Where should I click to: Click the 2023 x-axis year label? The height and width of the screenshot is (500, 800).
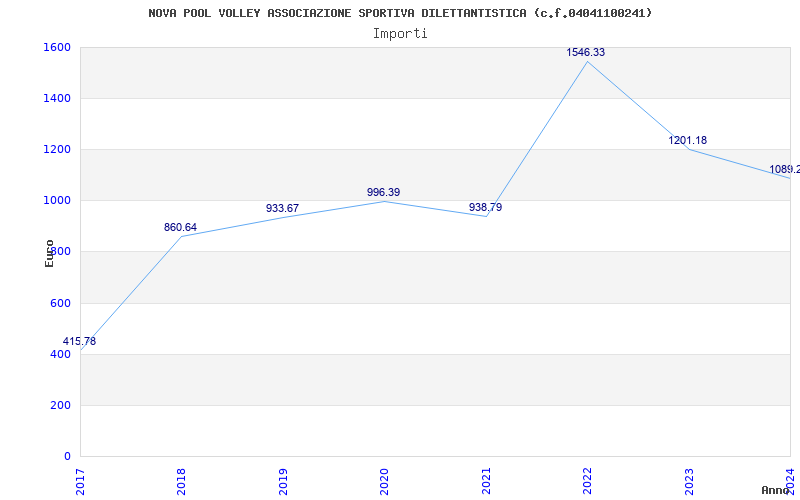[689, 482]
